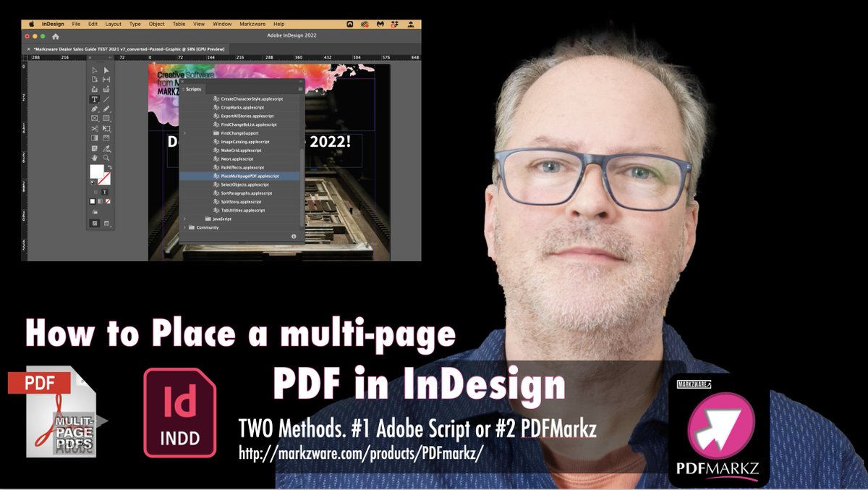
Task: Select the Rectangle tool
Action: pyautogui.click(x=106, y=118)
